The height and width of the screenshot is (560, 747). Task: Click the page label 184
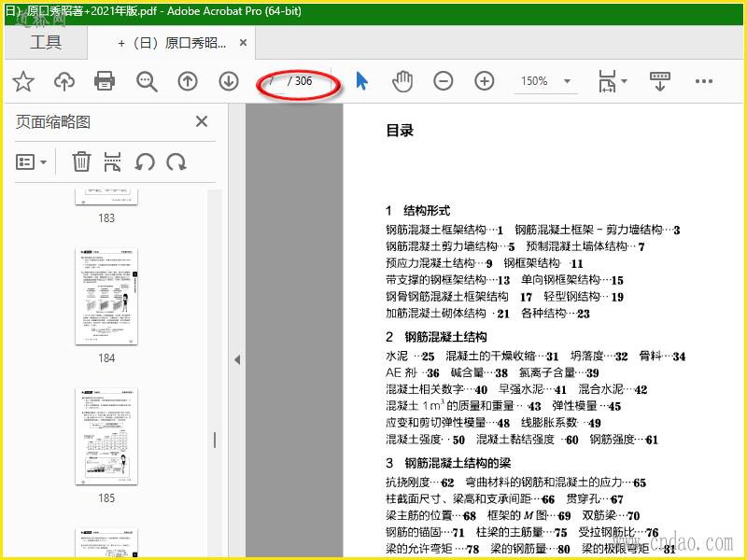(106, 358)
